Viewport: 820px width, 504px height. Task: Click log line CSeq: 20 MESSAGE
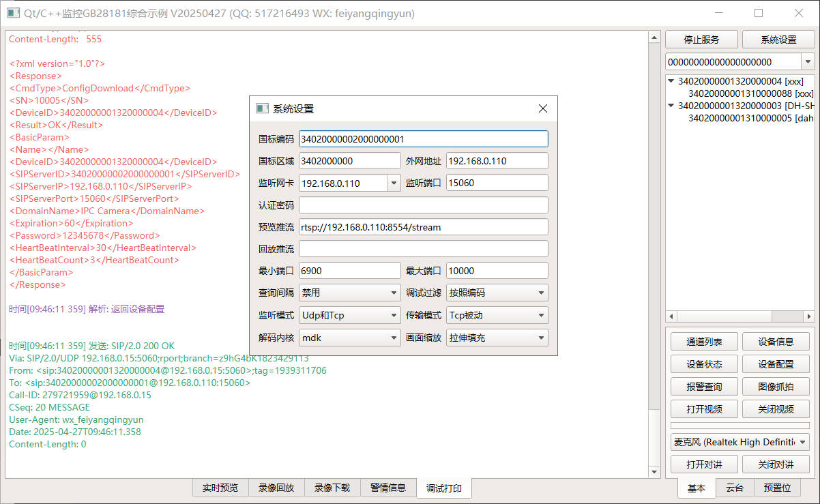49,407
